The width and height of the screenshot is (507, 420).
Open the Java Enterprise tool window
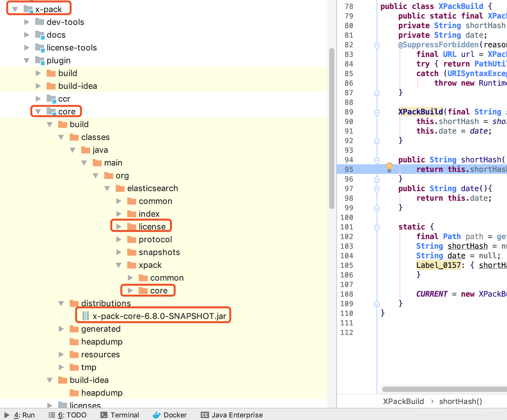(x=232, y=415)
